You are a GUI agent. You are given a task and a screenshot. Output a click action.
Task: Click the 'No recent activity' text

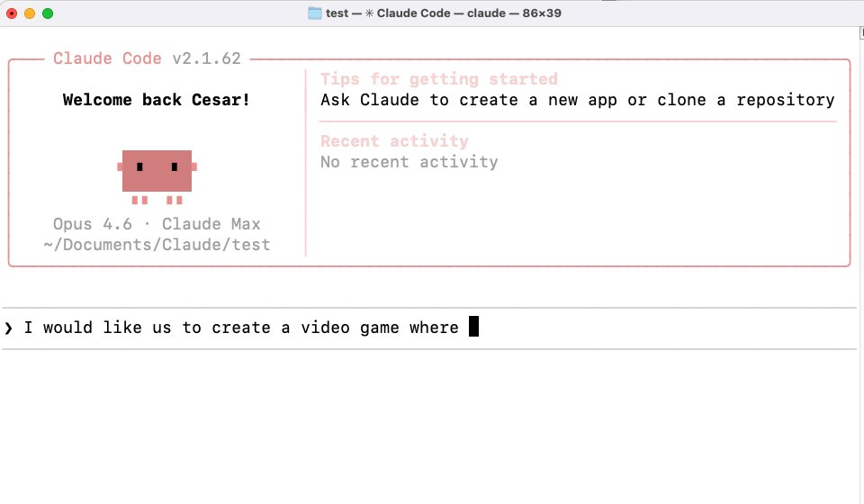(x=409, y=162)
